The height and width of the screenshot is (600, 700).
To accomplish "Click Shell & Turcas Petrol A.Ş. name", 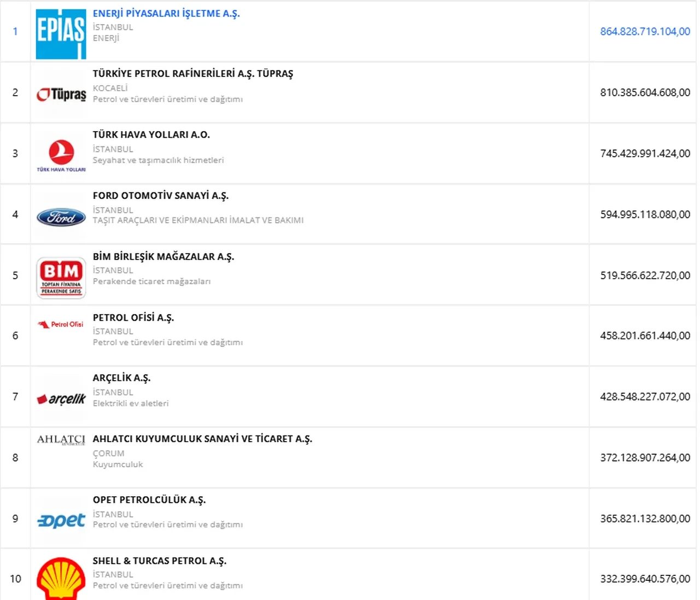I will click(159, 561).
